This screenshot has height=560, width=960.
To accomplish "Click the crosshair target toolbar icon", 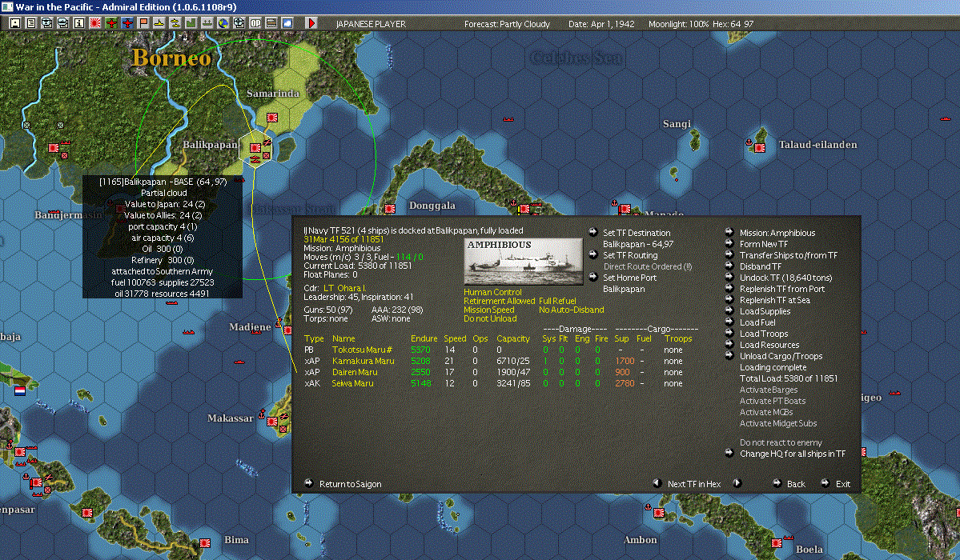I will (239, 23).
